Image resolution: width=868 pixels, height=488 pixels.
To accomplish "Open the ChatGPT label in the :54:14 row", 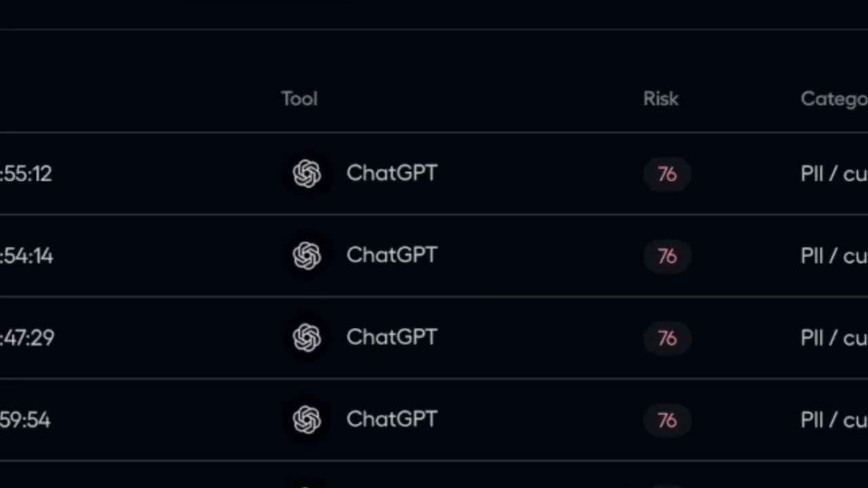I will tap(392, 256).
